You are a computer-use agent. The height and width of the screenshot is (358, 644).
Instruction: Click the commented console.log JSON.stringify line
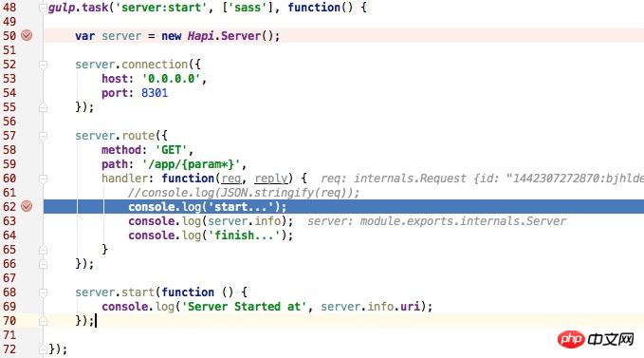244,193
